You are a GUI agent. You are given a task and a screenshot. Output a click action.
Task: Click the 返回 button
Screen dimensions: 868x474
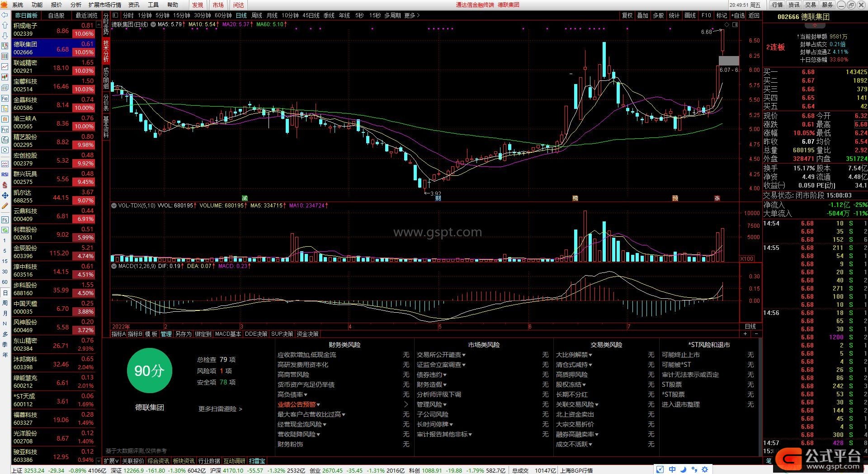click(754, 15)
